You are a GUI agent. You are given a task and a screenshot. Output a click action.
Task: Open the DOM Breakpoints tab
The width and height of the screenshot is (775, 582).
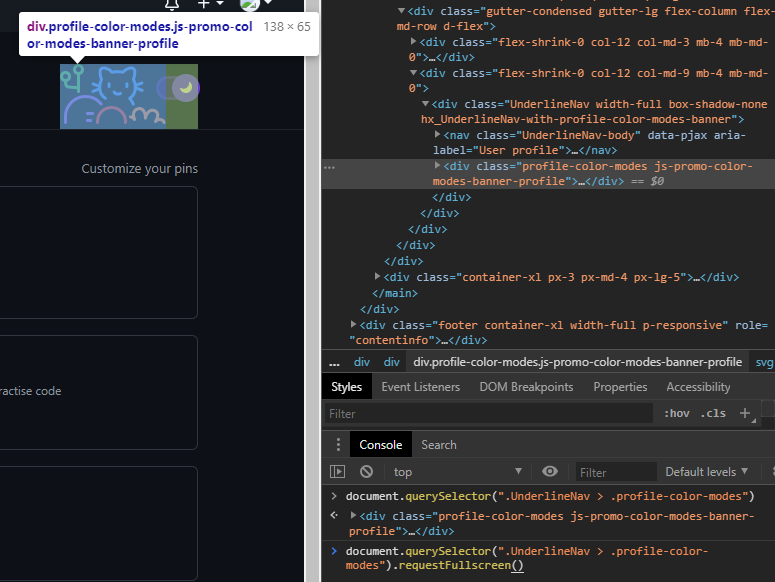[x=526, y=387]
